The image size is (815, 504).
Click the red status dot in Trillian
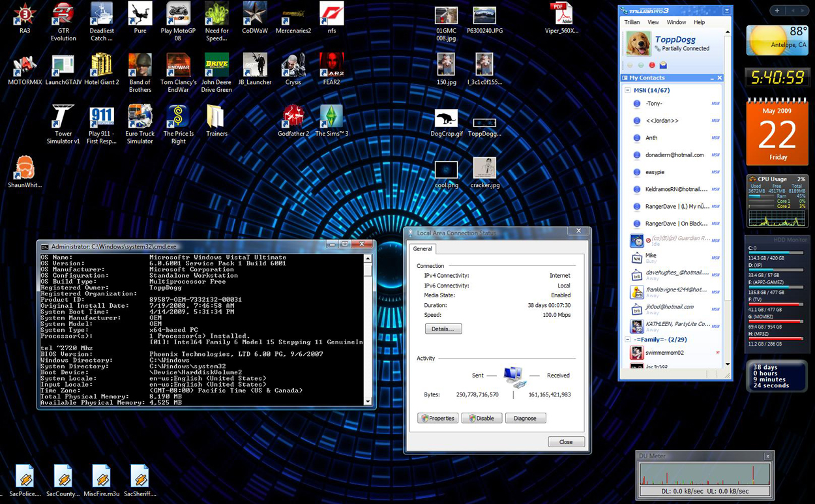point(652,65)
